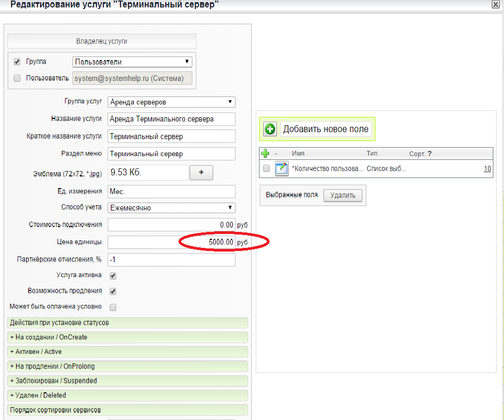The height and width of the screenshot is (420, 504).
Task: Select the Количество пользователей field row checkbox
Action: pos(266,168)
